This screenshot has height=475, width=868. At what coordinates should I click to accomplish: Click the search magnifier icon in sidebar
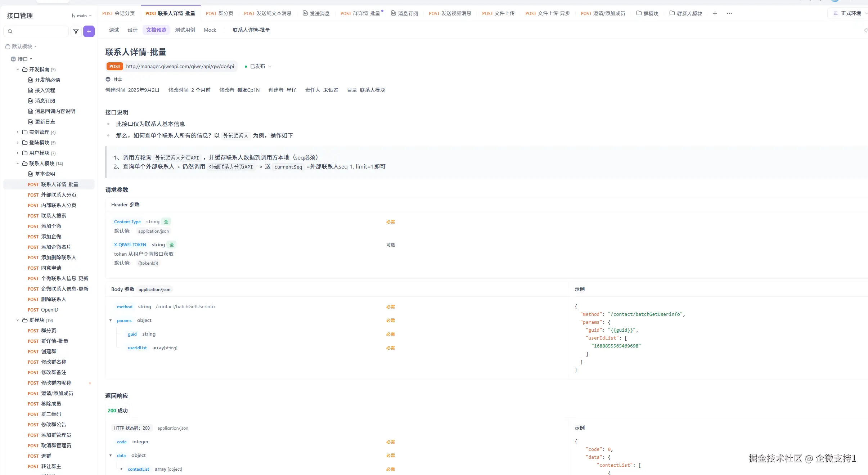pos(10,31)
